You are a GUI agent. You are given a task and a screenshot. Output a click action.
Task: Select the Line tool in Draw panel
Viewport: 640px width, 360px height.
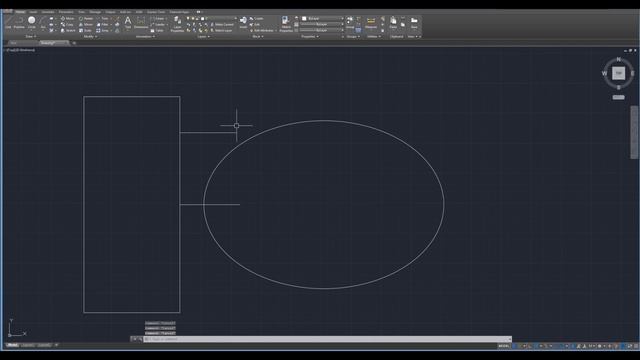point(8,22)
